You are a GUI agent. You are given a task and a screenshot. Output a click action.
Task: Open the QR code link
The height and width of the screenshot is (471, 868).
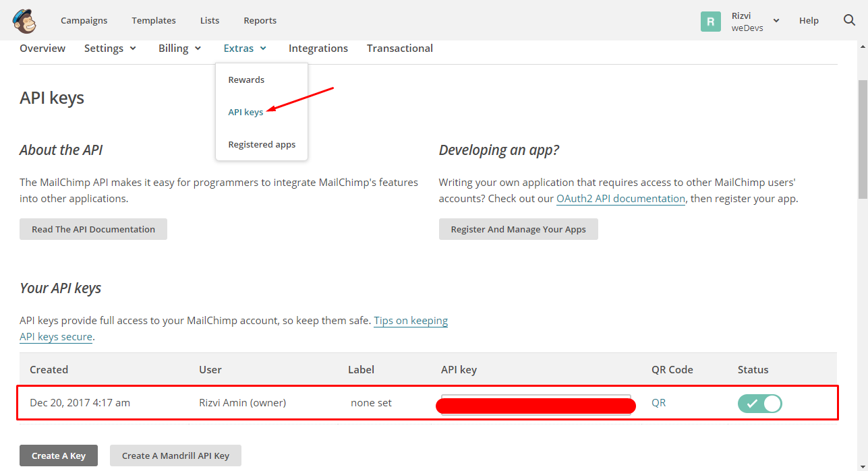click(x=658, y=403)
